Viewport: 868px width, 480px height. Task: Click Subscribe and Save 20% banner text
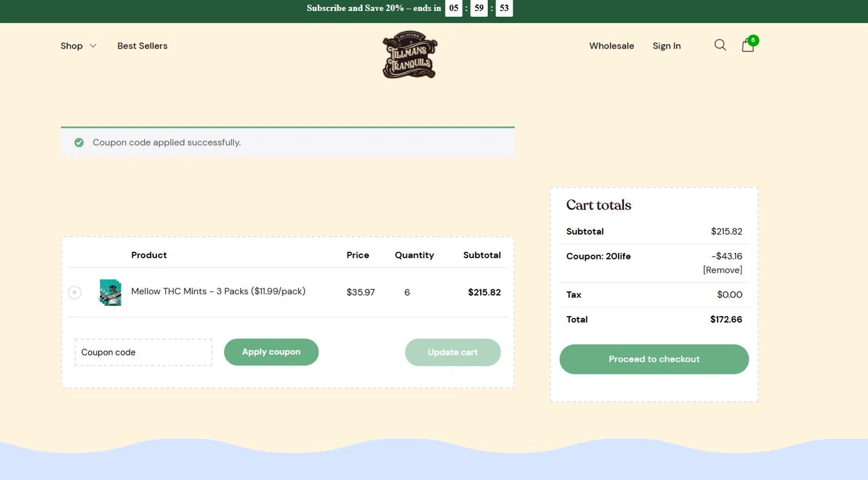[374, 8]
